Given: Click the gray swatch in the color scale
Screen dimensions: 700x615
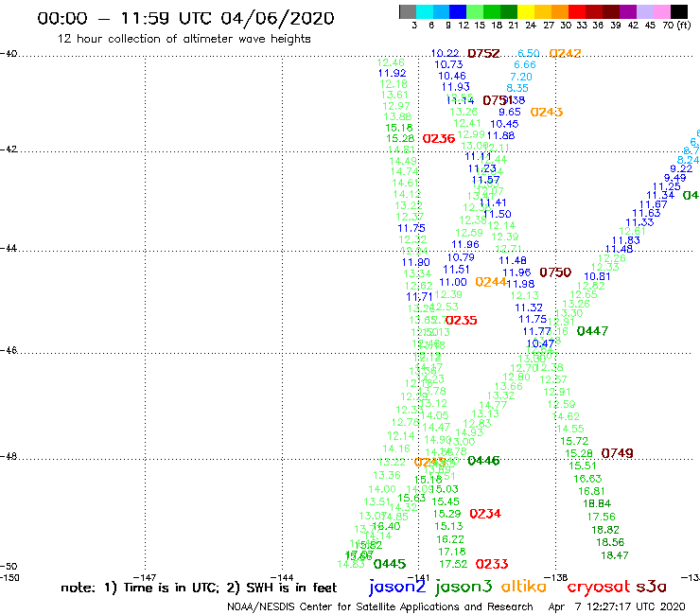Looking at the screenshot, I should click(x=408, y=11).
